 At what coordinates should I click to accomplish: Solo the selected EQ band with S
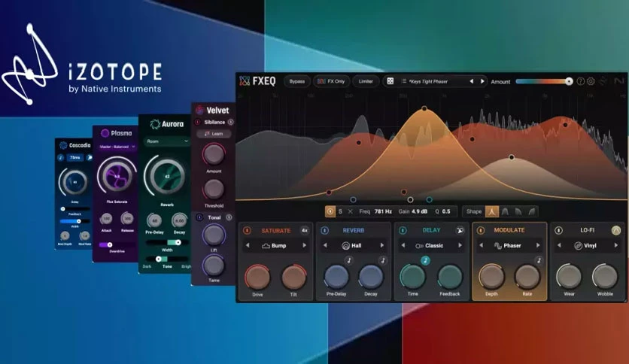(340, 211)
